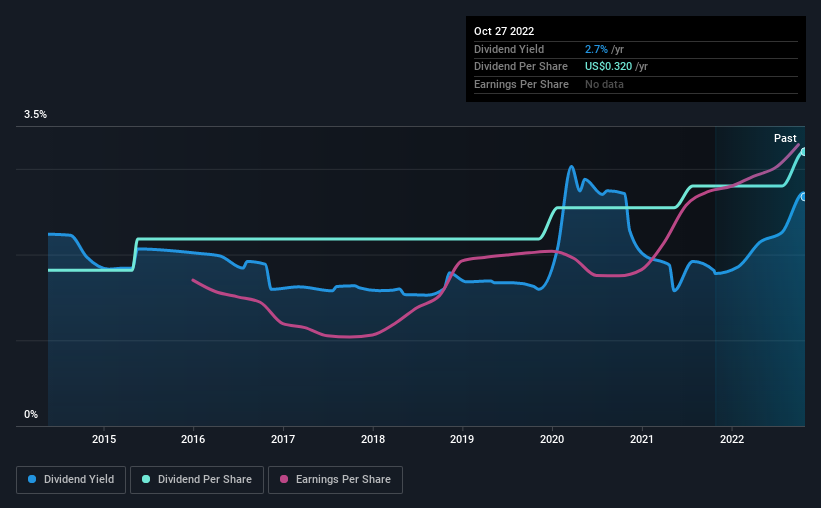The image size is (821, 508).
Task: Click the teal Dividend Per Share legend dot
Action: (x=146, y=479)
